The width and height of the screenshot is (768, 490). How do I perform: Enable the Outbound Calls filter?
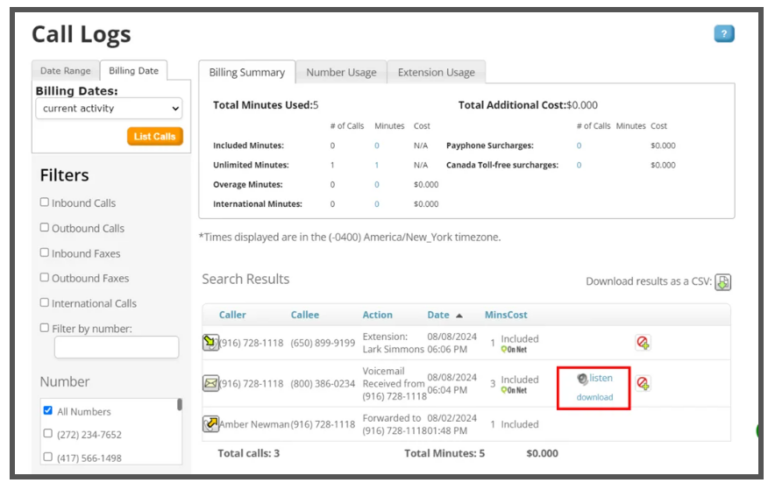tap(45, 227)
